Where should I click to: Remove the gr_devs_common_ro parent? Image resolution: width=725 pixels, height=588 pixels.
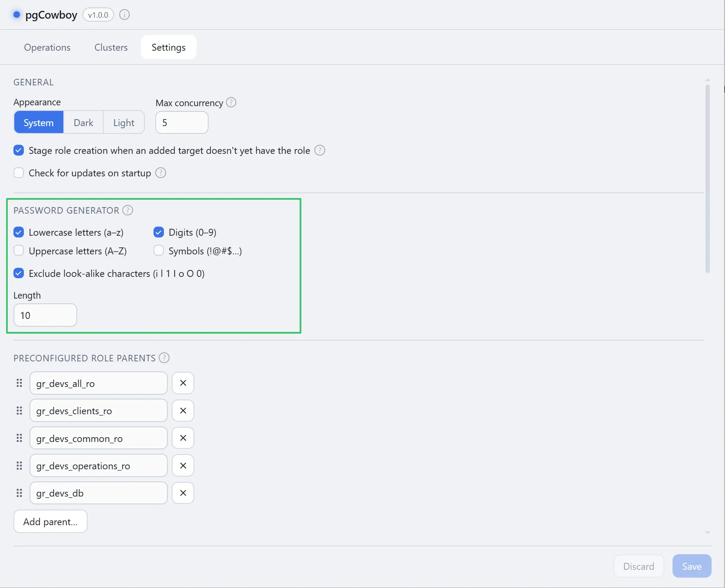click(183, 438)
